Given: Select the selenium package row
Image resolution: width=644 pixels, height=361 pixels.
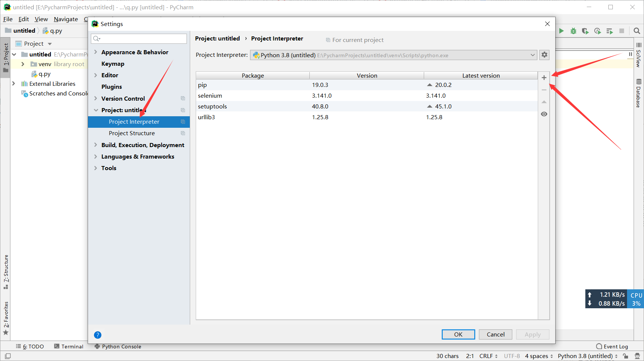Looking at the screenshot, I should pos(367,95).
